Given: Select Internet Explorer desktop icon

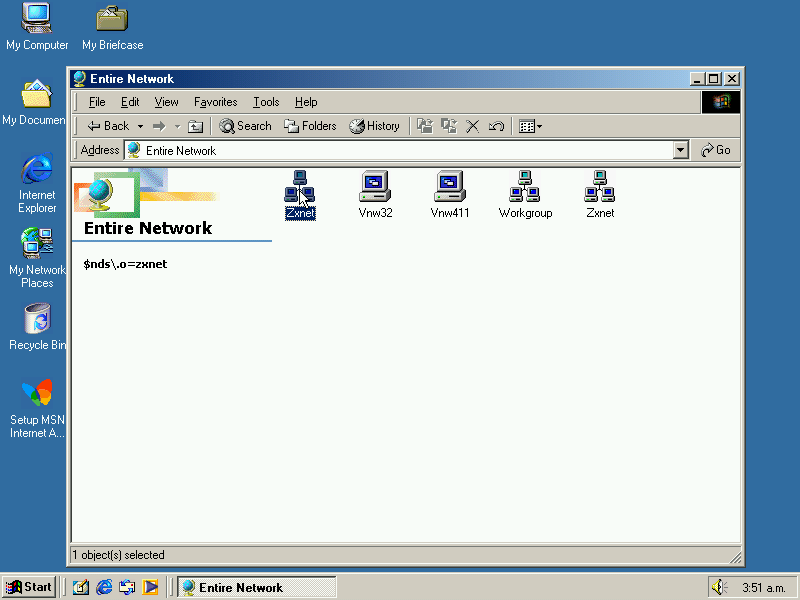Looking at the screenshot, I should pyautogui.click(x=37, y=183).
